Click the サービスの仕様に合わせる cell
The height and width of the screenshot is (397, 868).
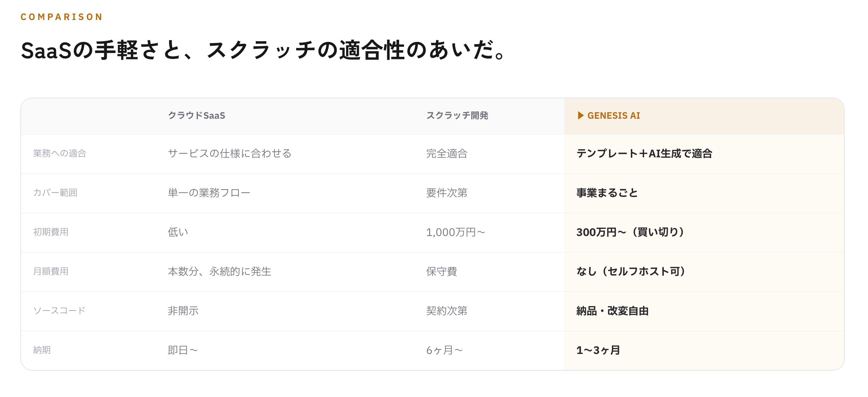coord(230,153)
